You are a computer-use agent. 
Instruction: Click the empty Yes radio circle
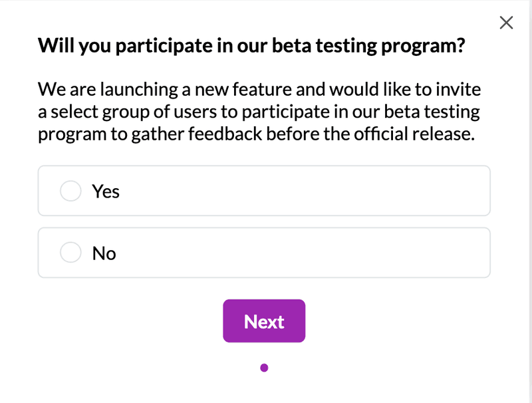point(70,191)
